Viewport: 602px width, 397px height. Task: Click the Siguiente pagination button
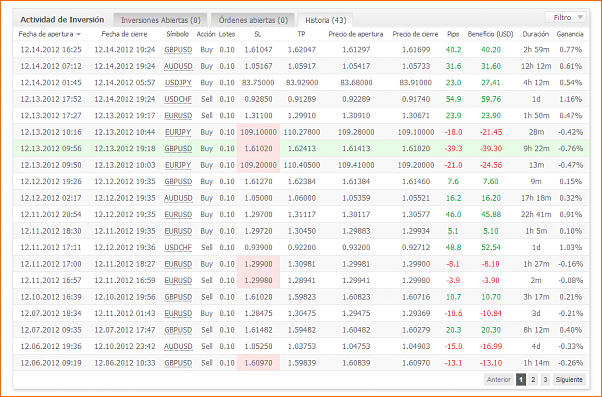[x=569, y=380]
